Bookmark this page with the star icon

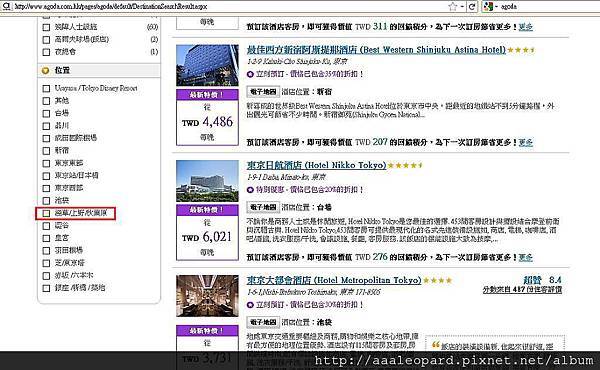(x=453, y=7)
